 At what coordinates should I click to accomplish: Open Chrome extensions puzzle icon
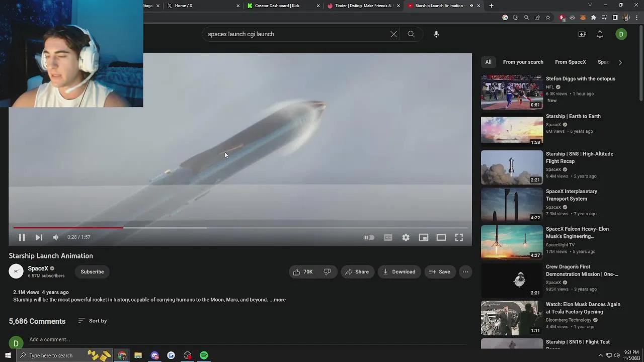[594, 18]
